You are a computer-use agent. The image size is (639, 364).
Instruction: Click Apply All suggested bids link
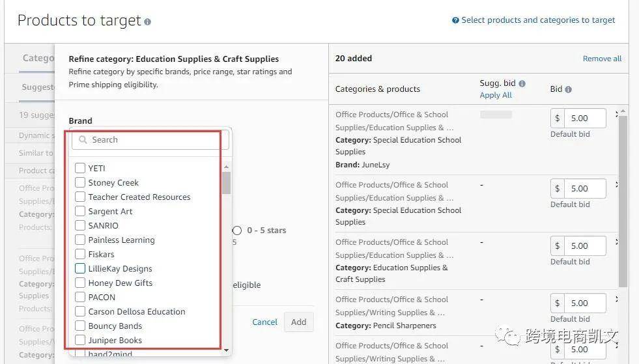[x=496, y=95]
